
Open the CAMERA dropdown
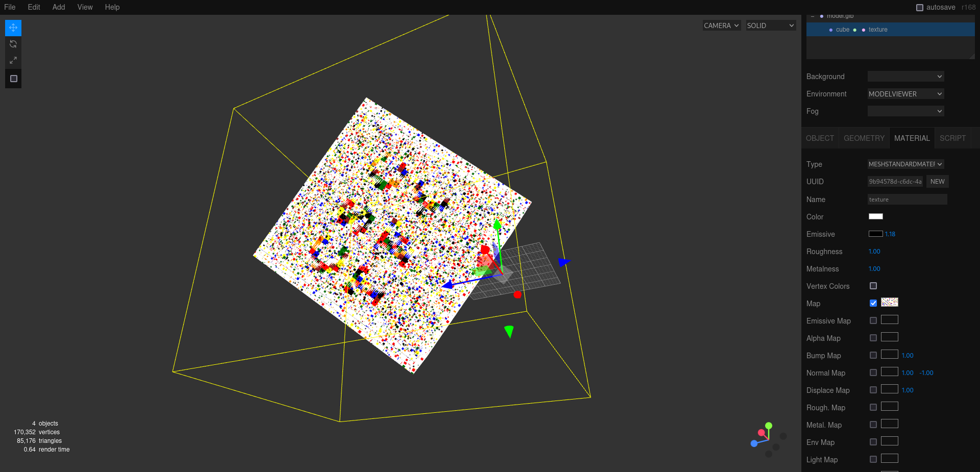click(721, 26)
